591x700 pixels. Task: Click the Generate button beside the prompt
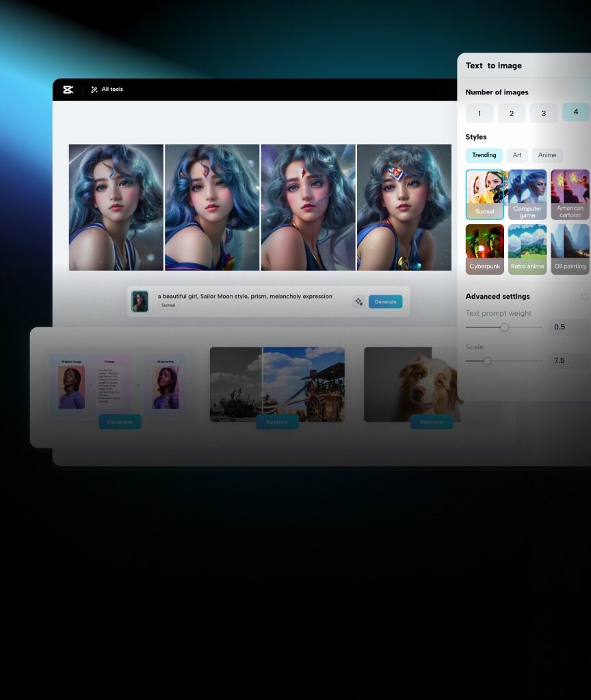(x=385, y=301)
